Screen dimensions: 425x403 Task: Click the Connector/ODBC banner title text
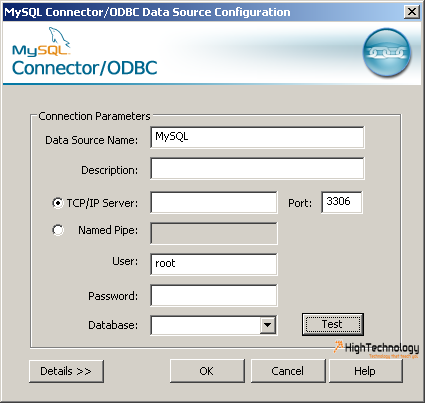pos(85,68)
